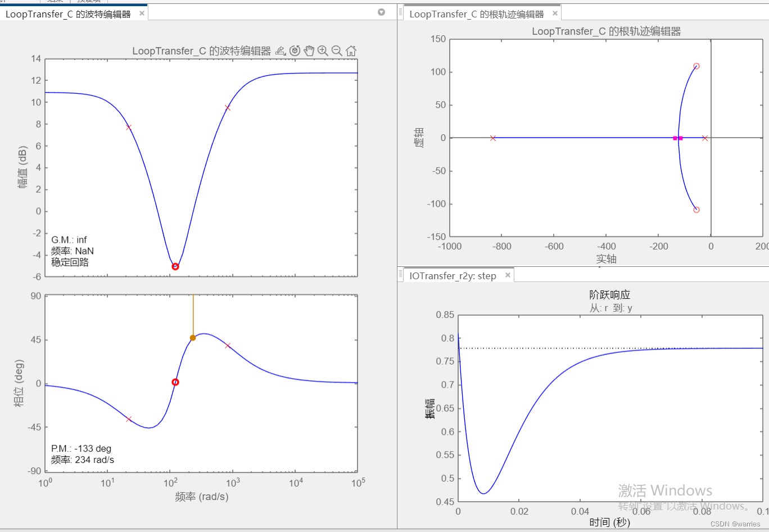Image resolution: width=769 pixels, height=532 pixels.
Task: Click the 振幅 axis label of step plot
Action: (x=430, y=409)
